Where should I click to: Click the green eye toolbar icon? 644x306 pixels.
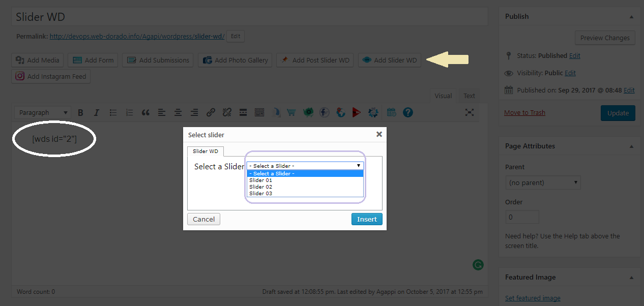308,113
